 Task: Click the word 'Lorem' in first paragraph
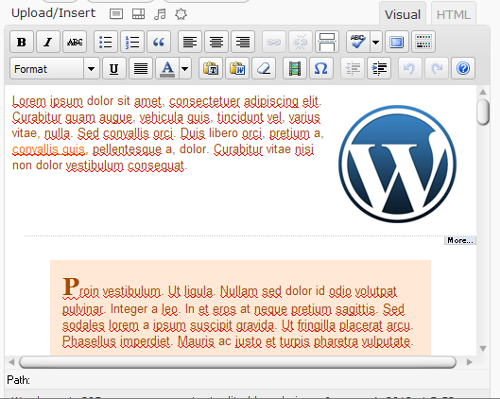coord(29,101)
